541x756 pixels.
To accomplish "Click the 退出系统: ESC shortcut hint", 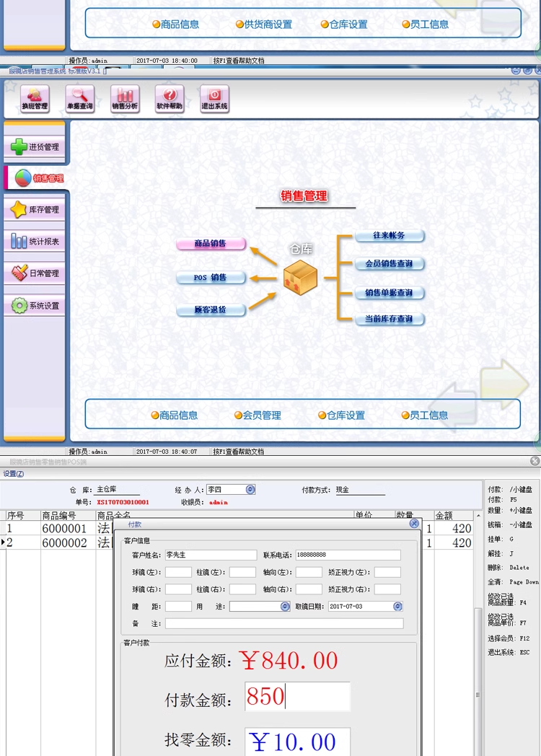I will coord(509,652).
